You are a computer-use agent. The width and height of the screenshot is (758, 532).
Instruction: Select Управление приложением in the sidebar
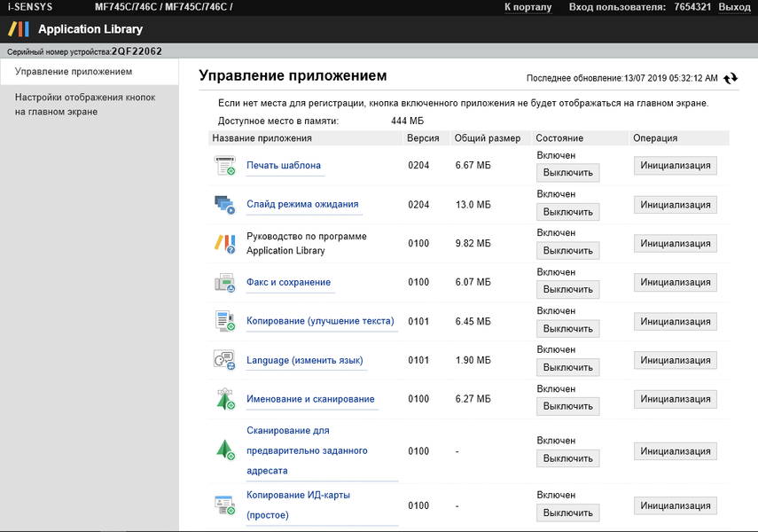[74, 71]
